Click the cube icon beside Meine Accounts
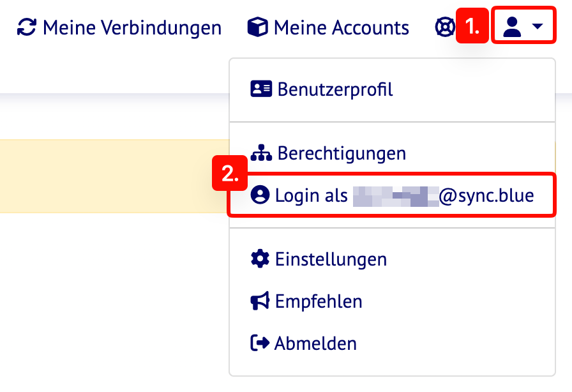 pos(257,28)
